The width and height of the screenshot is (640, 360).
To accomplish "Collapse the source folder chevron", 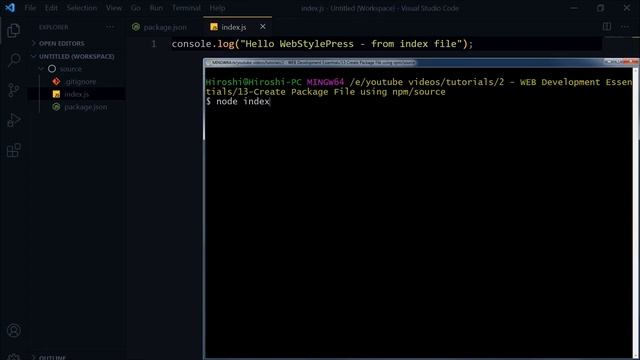I will point(41,69).
